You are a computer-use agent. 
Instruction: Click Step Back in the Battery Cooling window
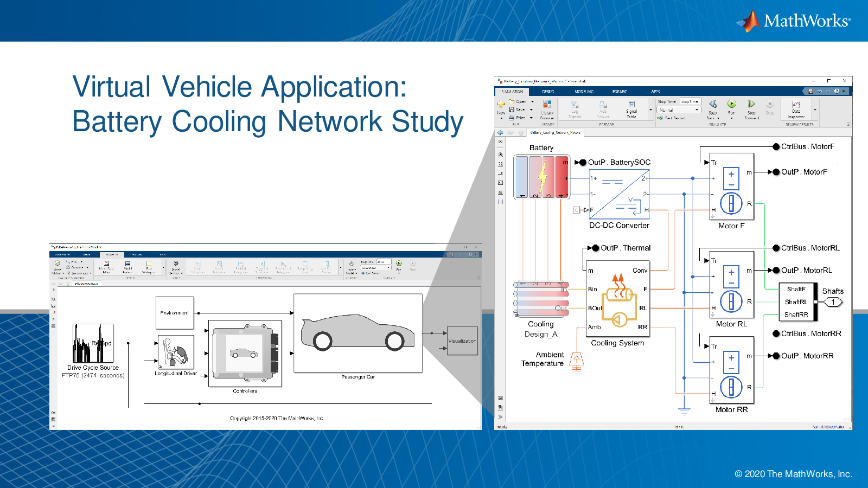[713, 109]
